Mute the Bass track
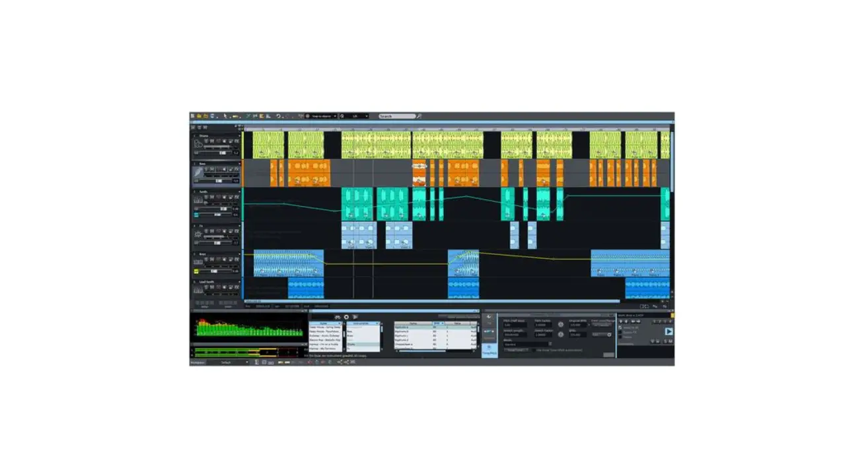 (x=212, y=169)
